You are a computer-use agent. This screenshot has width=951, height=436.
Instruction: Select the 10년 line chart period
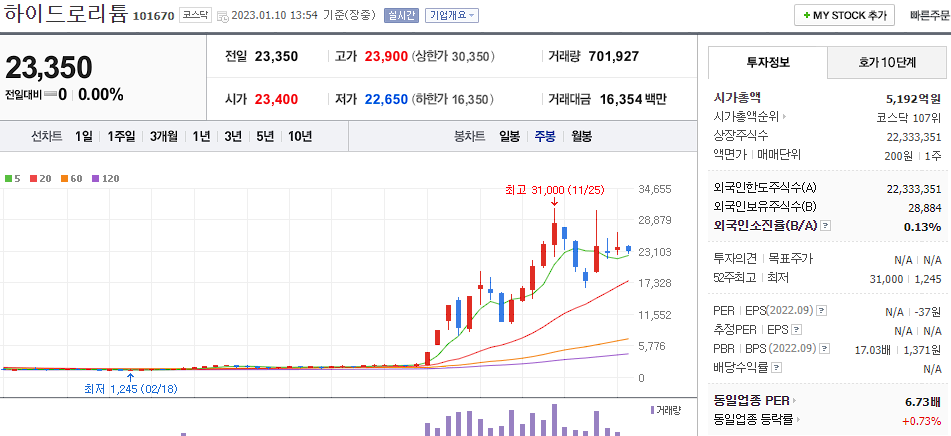[x=300, y=136]
